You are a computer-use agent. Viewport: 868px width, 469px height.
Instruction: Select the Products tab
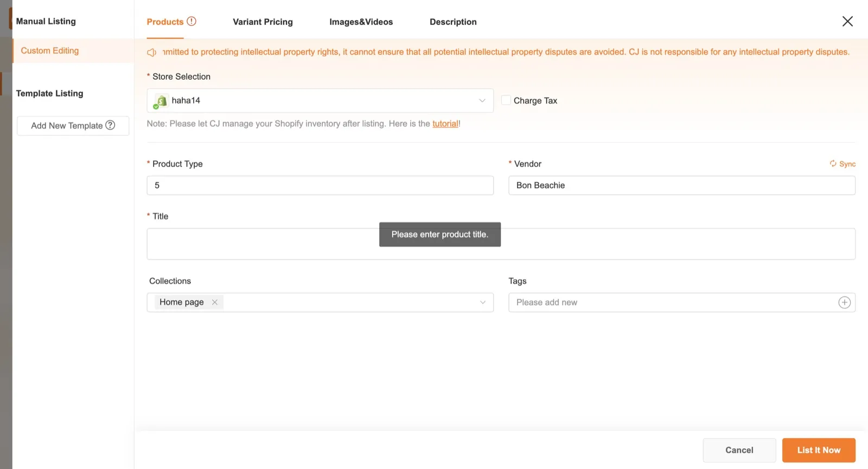click(165, 22)
